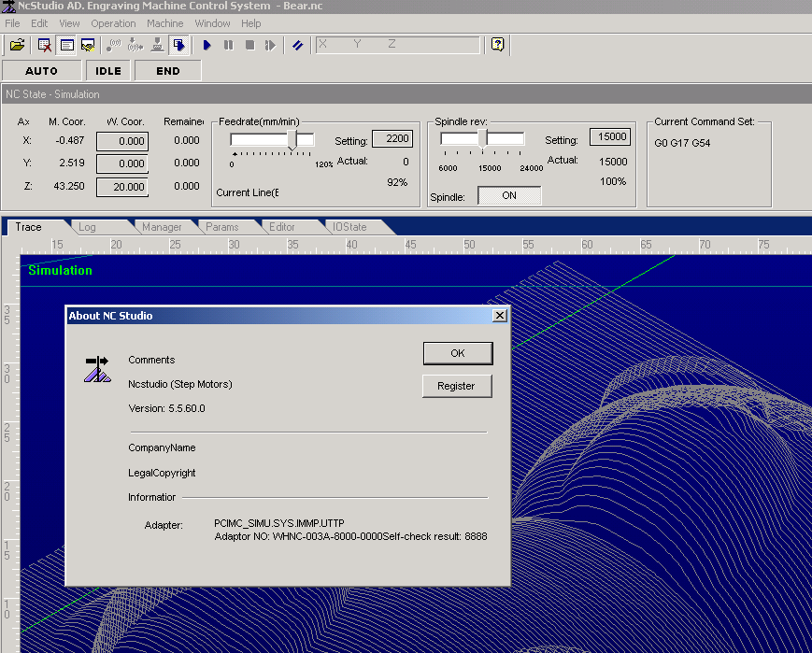Stop machining with the stop icon

coord(249,45)
